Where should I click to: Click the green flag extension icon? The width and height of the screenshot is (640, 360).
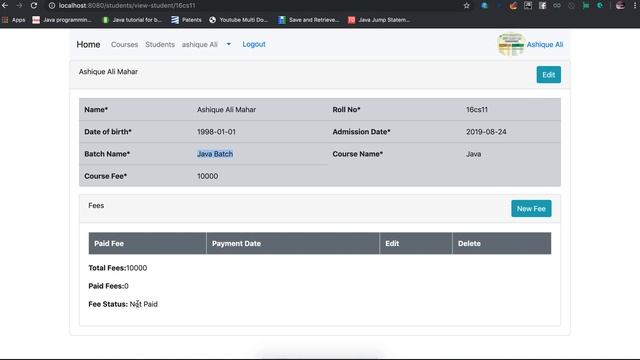586,6
